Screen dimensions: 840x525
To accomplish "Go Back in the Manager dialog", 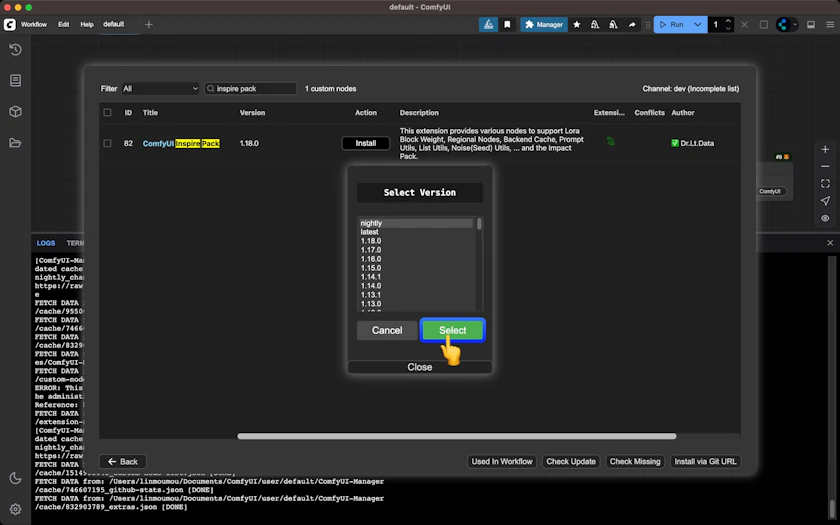I will click(x=123, y=461).
